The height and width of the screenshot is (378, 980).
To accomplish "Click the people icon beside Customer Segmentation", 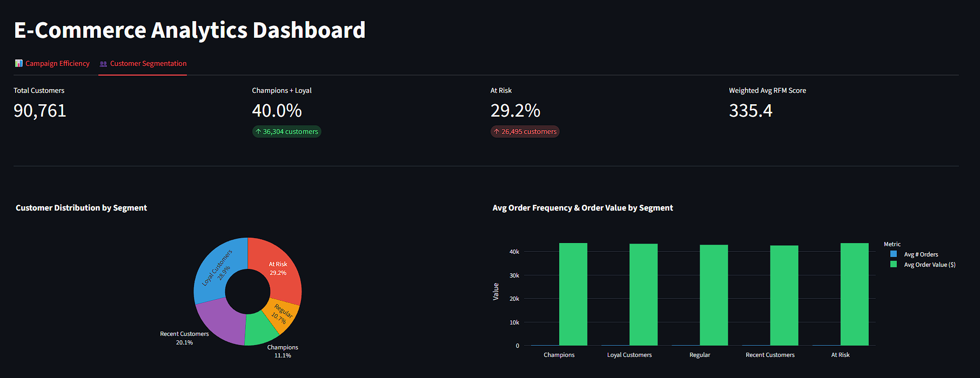I will [x=102, y=63].
